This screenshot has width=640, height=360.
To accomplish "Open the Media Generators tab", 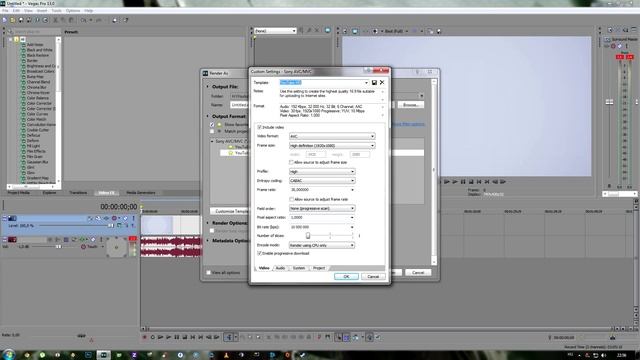I will click(141, 193).
